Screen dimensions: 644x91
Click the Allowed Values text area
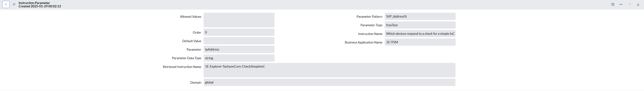(x=239, y=20)
